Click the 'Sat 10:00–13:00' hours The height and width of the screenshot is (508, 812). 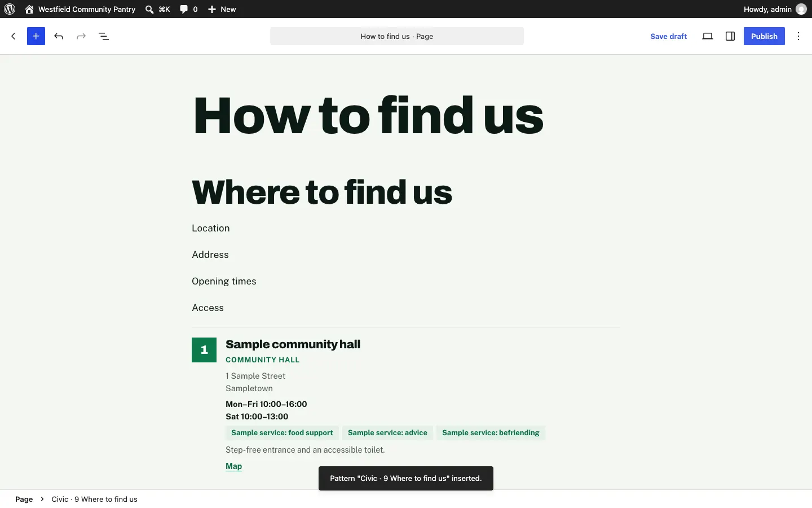coord(257,417)
